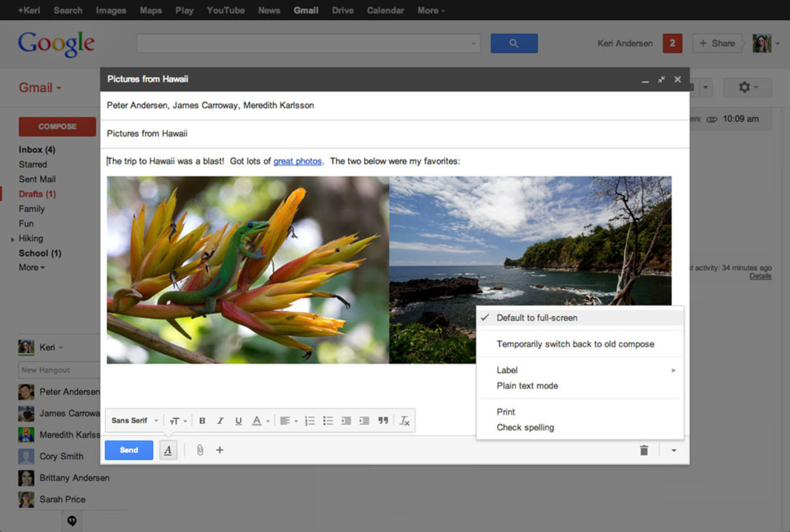
Task: Remove formatting with the Tx icon
Action: tap(405, 420)
